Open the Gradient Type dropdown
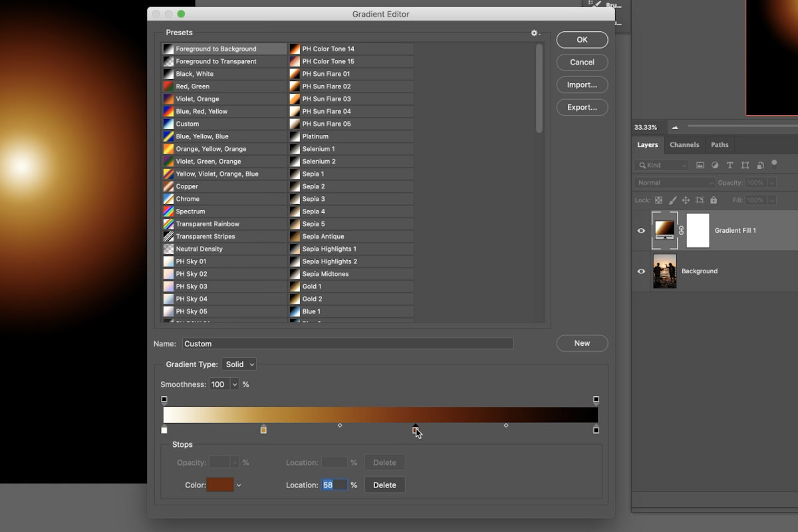The width and height of the screenshot is (798, 532). [239, 364]
